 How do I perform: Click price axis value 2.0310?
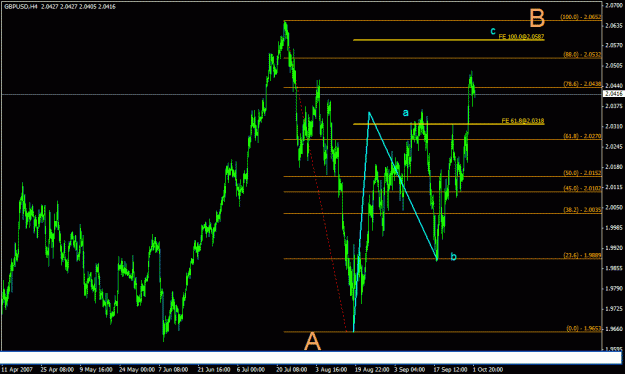(x=614, y=126)
